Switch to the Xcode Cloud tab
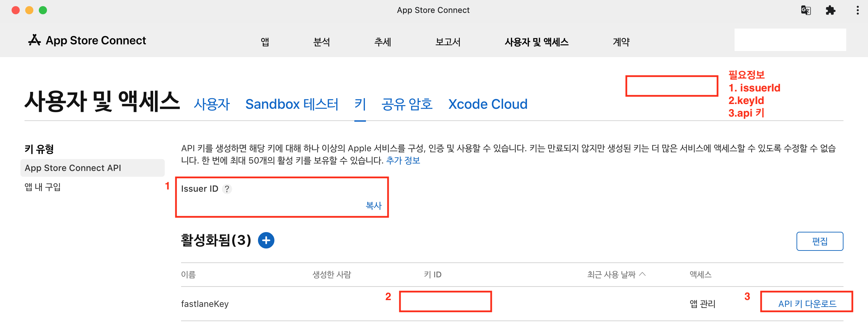Image resolution: width=868 pixels, height=329 pixels. [x=488, y=104]
